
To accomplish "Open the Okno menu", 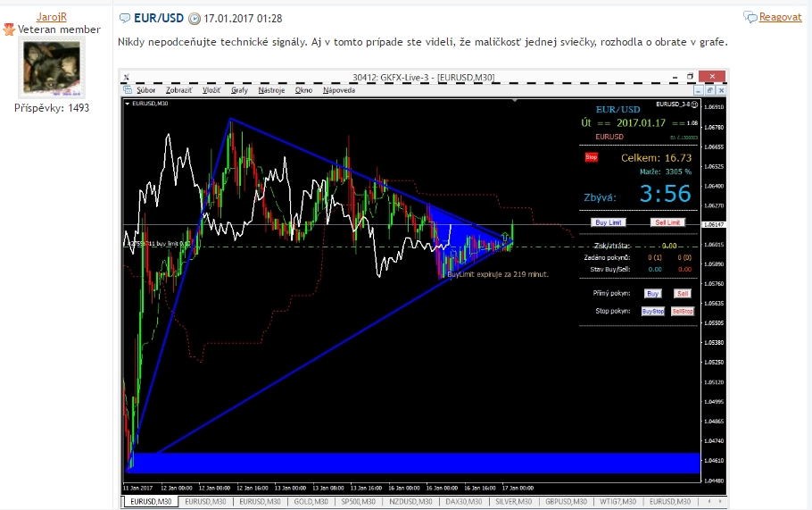I will click(303, 90).
